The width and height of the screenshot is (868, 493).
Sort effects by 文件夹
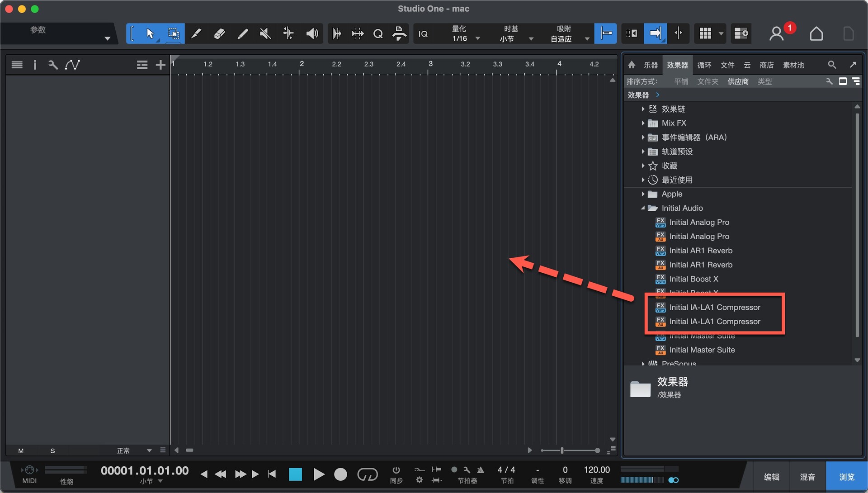tap(708, 81)
